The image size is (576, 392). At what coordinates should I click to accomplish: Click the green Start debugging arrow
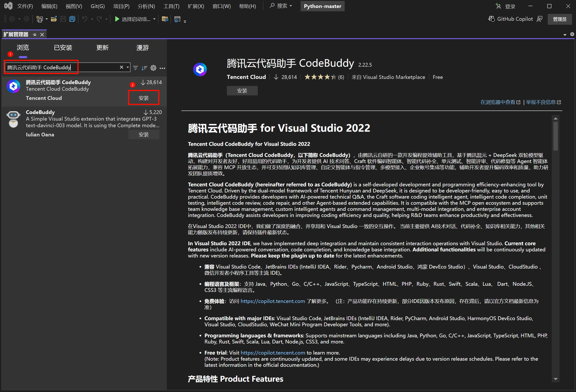tap(117, 19)
